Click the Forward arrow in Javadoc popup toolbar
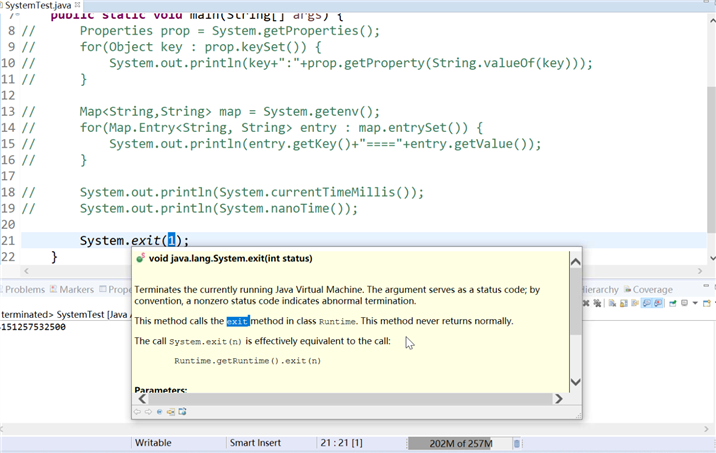Image resolution: width=716 pixels, height=453 pixels. (148, 412)
